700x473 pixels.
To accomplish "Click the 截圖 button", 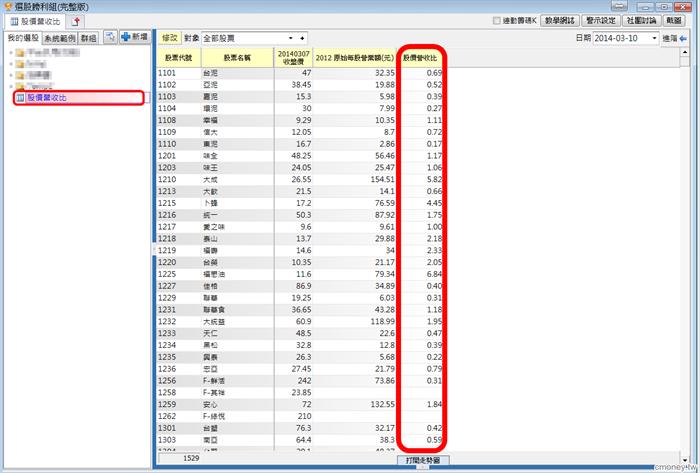I will (x=674, y=21).
